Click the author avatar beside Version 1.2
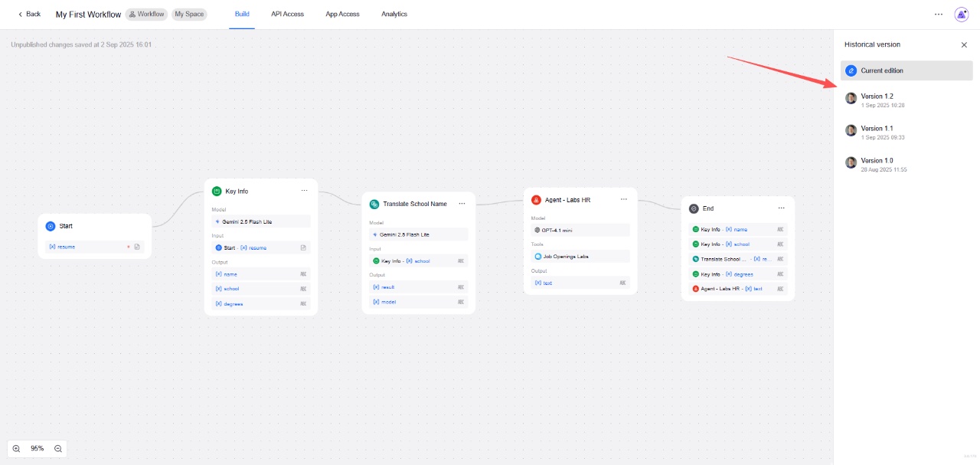 click(x=851, y=99)
